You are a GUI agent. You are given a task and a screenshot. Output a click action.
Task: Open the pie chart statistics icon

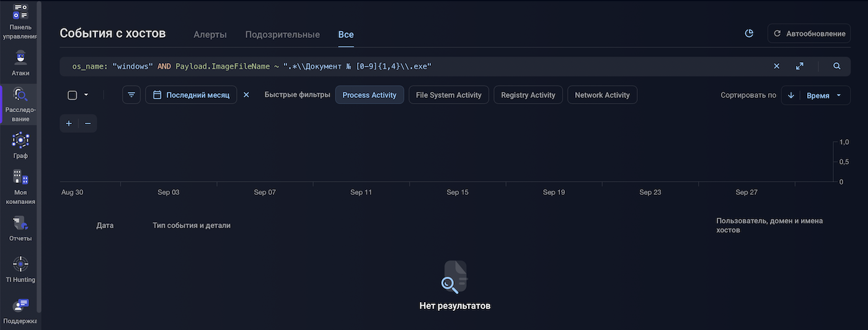[749, 33]
